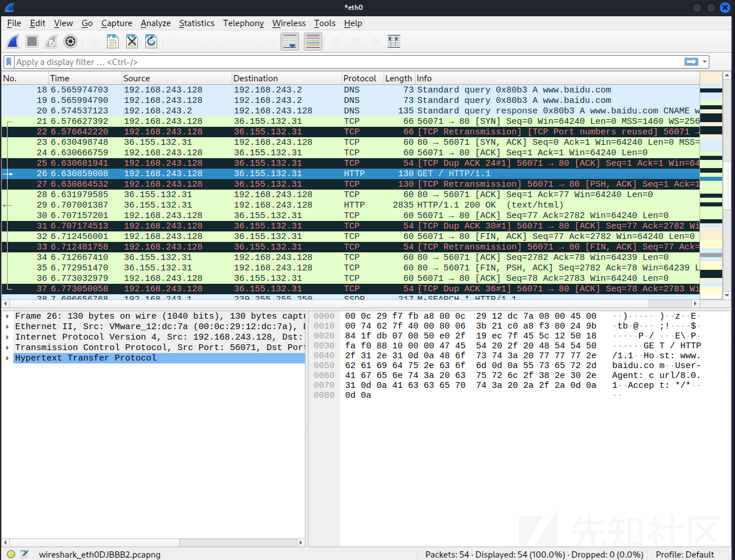Image resolution: width=735 pixels, height=560 pixels.
Task: Open the Statistics menu
Action: pyautogui.click(x=197, y=23)
